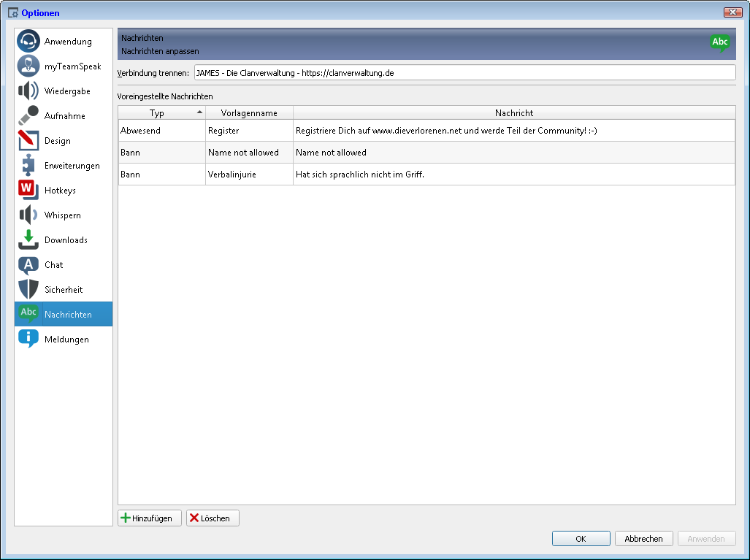Image resolution: width=750 pixels, height=560 pixels.
Task: Click the Abbrechen button
Action: pyautogui.click(x=644, y=539)
